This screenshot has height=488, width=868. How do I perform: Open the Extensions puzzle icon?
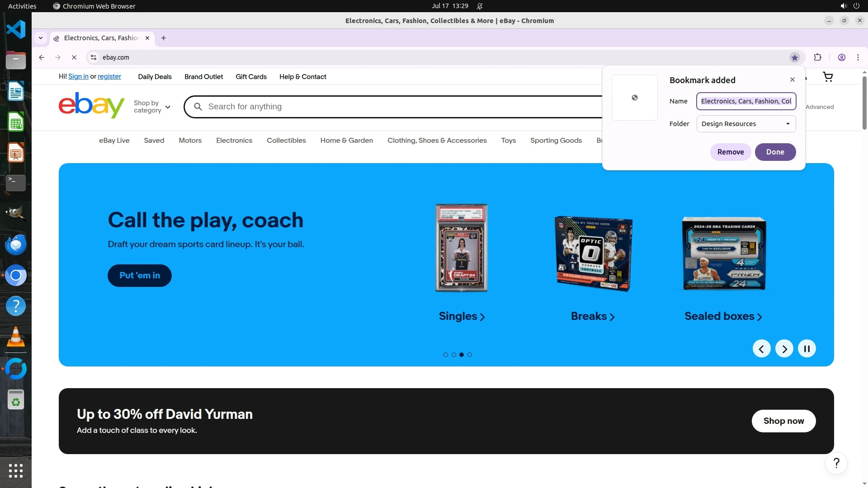pyautogui.click(x=817, y=57)
